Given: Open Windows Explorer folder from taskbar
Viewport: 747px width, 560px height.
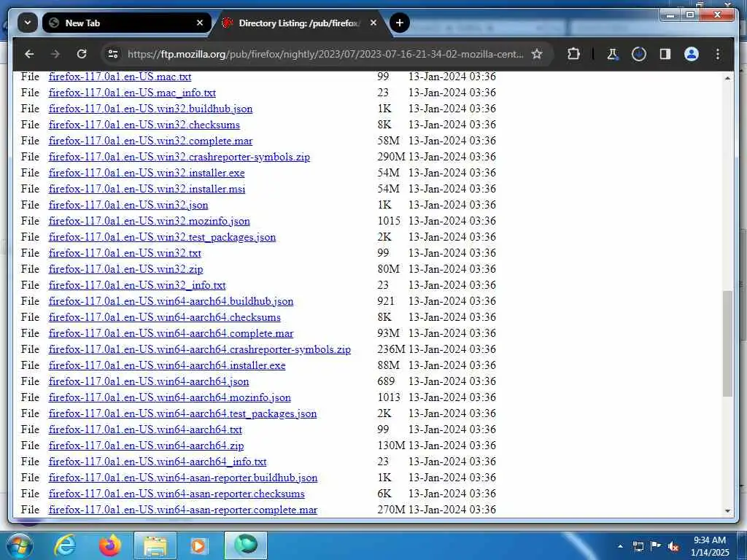Looking at the screenshot, I should tap(155, 545).
